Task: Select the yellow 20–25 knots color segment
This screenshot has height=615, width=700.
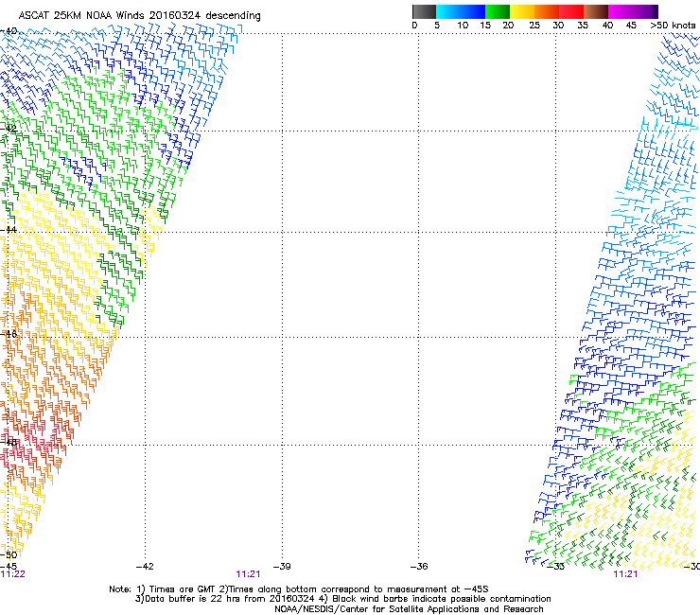Action: click(522, 11)
